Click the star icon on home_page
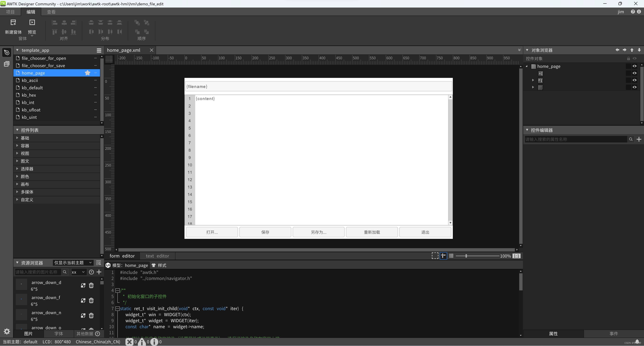The image size is (644, 346). coord(88,73)
